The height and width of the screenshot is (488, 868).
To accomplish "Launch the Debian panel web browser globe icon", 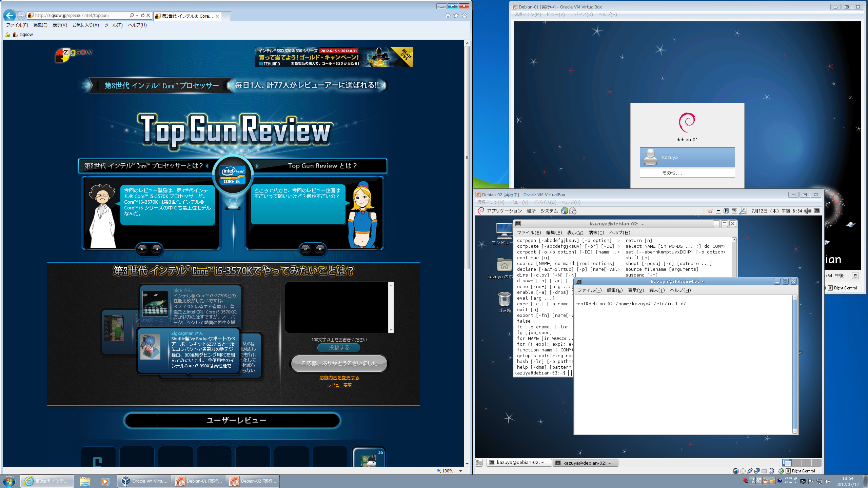I will pyautogui.click(x=564, y=211).
